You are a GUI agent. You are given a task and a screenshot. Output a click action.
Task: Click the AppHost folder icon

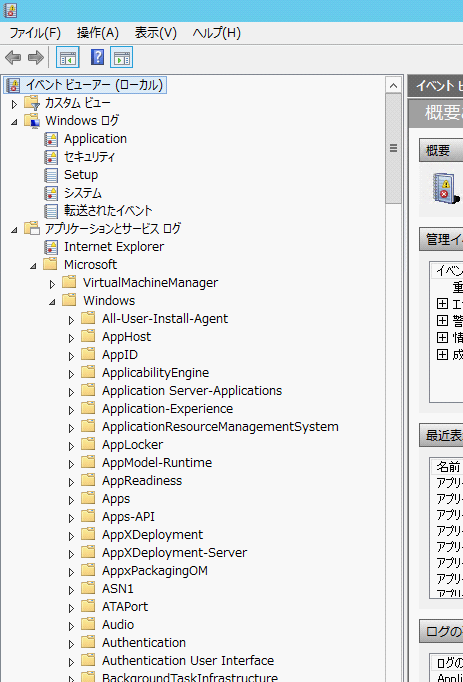pos(88,337)
